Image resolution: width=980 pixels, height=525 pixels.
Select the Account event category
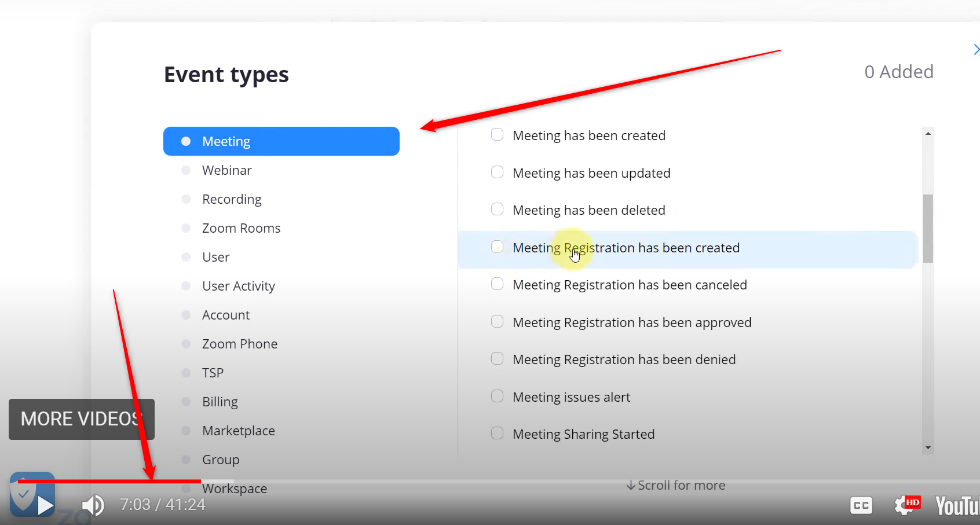226,315
